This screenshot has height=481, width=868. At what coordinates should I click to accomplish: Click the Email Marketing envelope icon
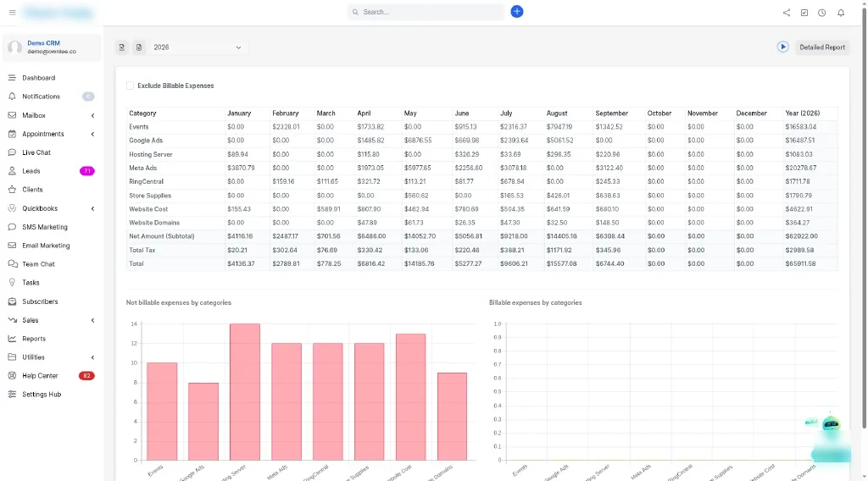point(12,246)
